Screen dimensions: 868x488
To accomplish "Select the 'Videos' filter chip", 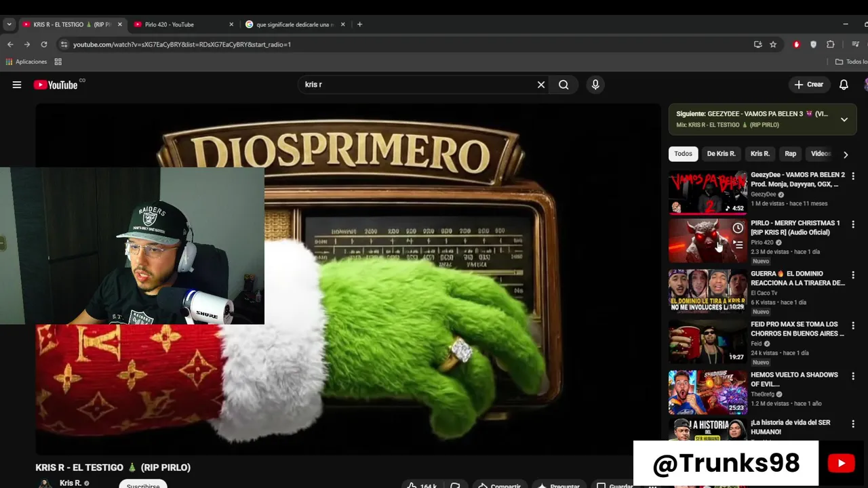I will click(821, 154).
